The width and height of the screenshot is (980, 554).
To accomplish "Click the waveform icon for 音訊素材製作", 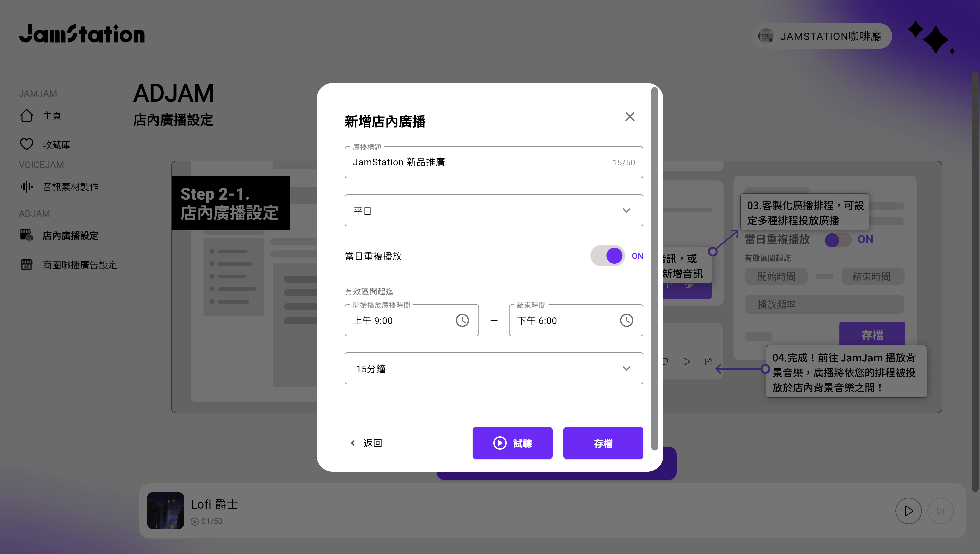I will [x=26, y=187].
